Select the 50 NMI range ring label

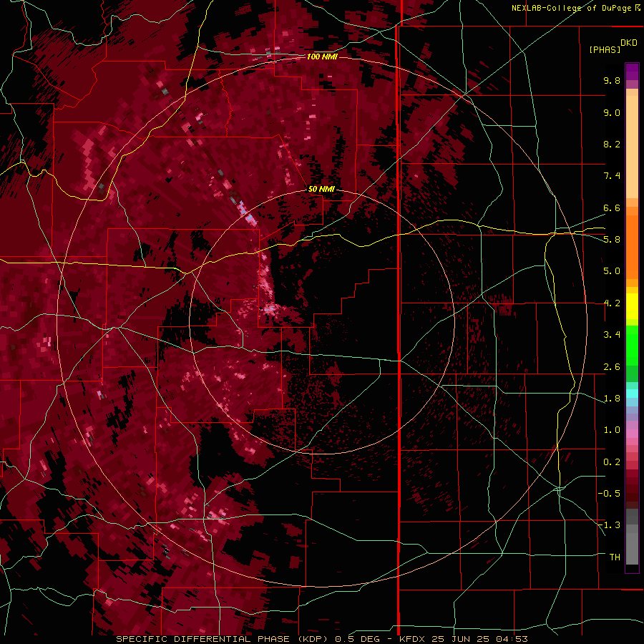(x=321, y=189)
